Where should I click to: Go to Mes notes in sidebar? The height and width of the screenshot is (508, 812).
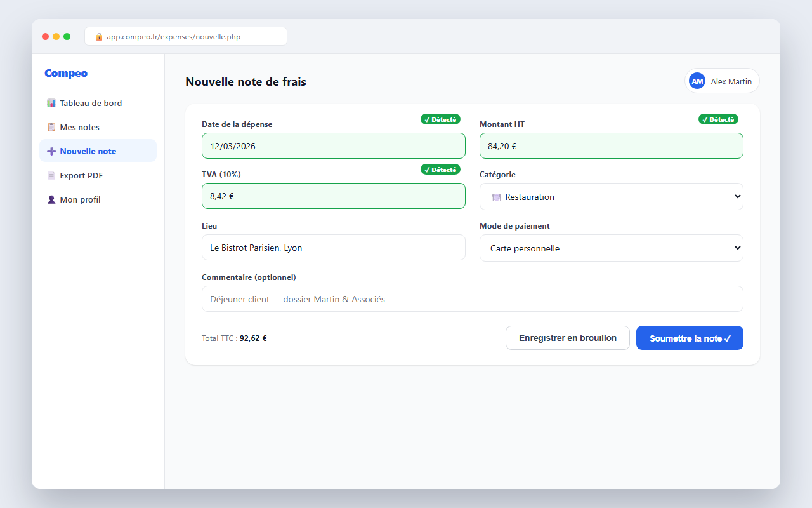[98, 127]
